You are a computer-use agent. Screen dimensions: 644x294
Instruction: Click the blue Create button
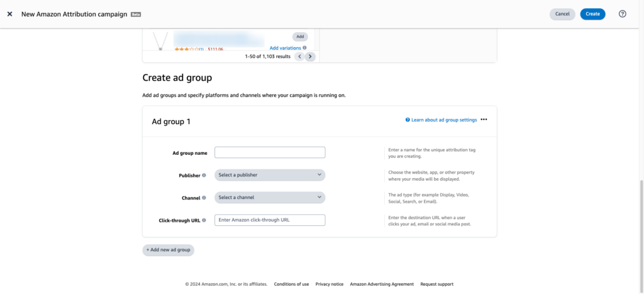592,14
